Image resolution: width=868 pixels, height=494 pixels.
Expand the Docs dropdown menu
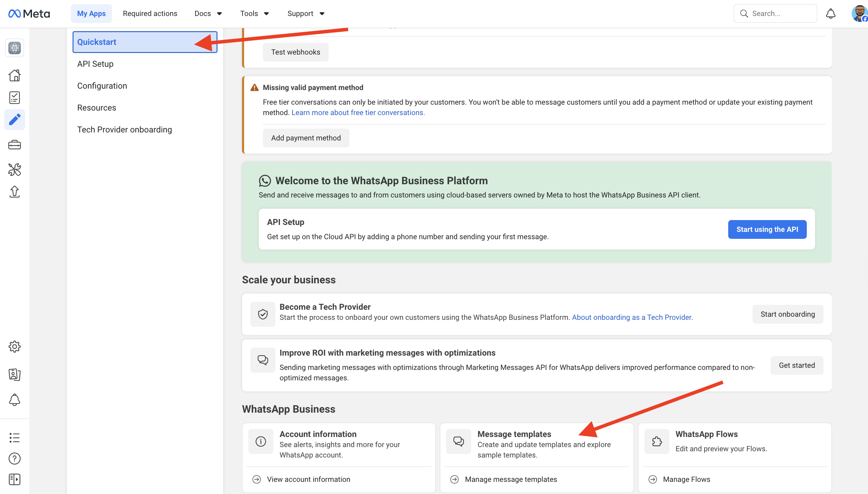(208, 14)
